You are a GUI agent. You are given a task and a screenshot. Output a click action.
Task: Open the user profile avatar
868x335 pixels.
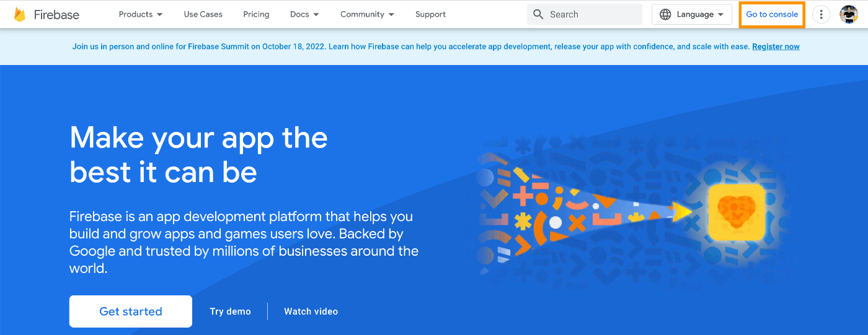point(849,14)
